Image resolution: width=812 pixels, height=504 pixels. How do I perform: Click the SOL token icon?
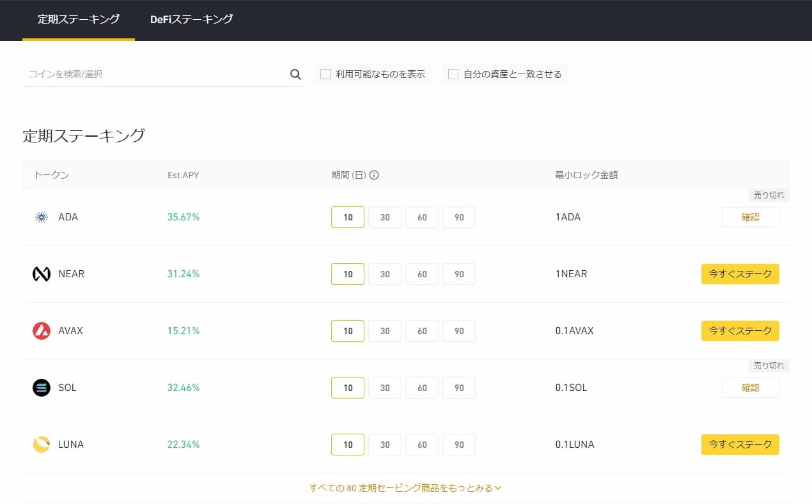point(42,388)
